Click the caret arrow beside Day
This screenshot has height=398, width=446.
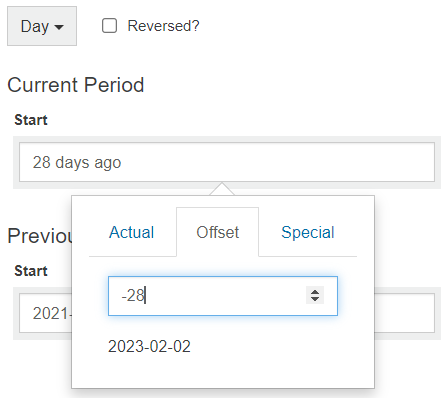[59, 27]
